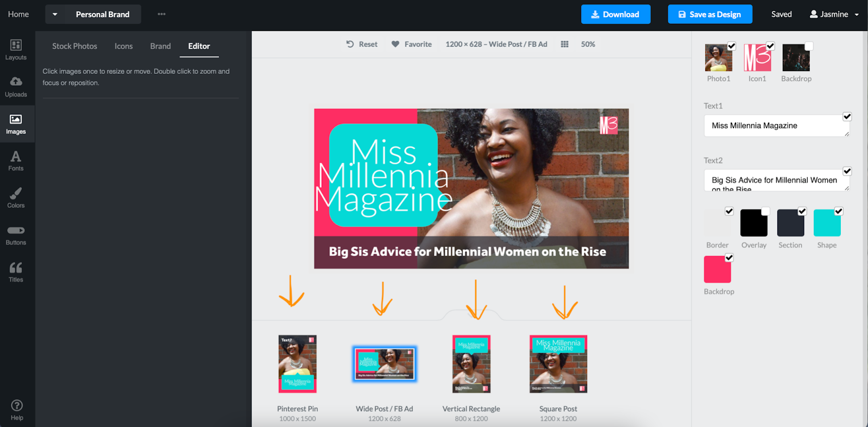The width and height of the screenshot is (868, 427).
Task: Click the Text2 input field
Action: click(x=777, y=180)
